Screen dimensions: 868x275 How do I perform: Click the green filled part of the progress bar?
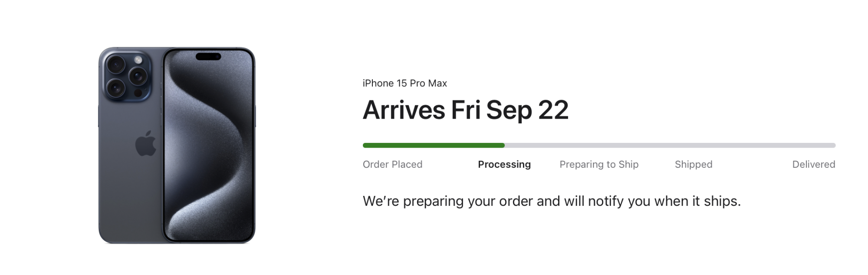click(x=434, y=146)
